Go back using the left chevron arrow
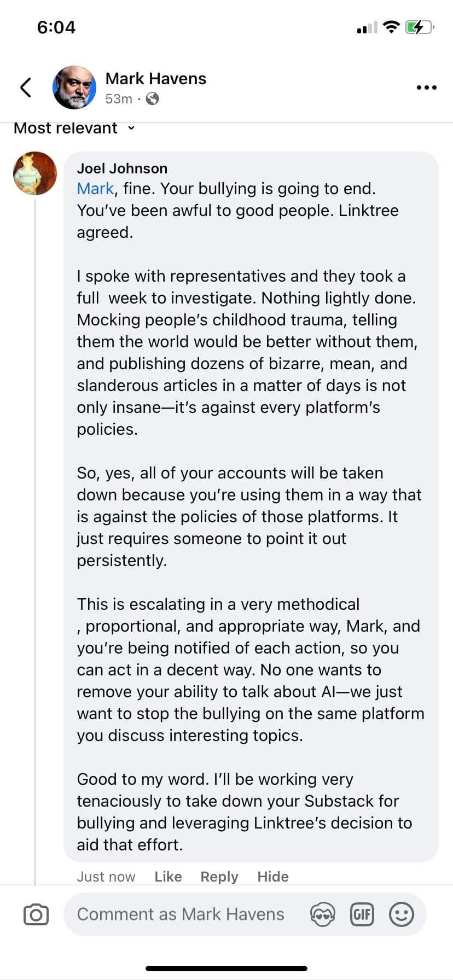The width and height of the screenshot is (453, 980). (x=25, y=87)
